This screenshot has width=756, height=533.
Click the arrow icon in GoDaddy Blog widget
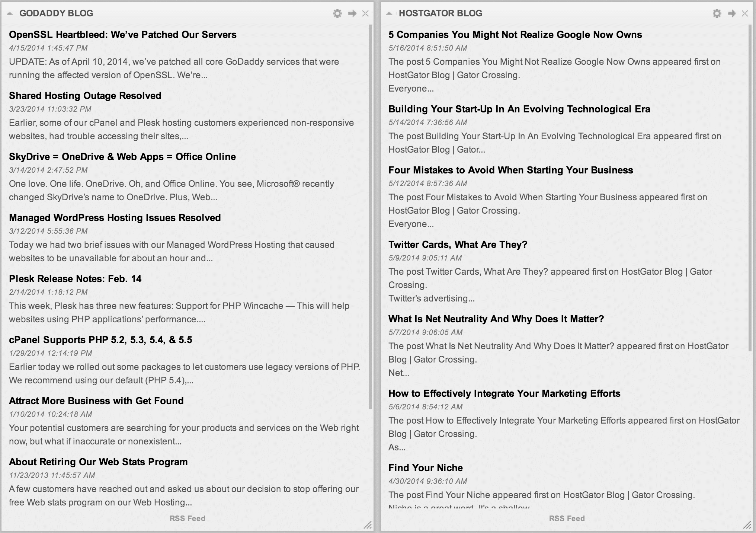pyautogui.click(x=352, y=14)
